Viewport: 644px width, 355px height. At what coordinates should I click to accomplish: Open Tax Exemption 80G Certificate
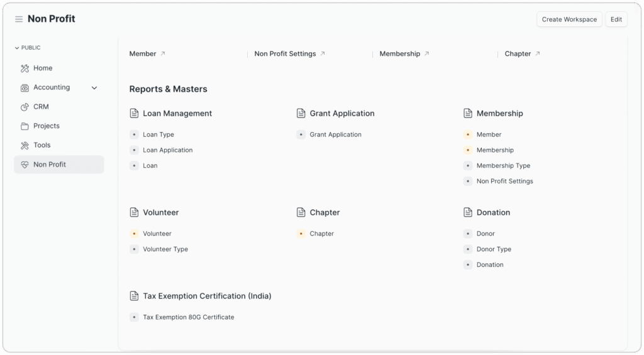[x=188, y=317]
